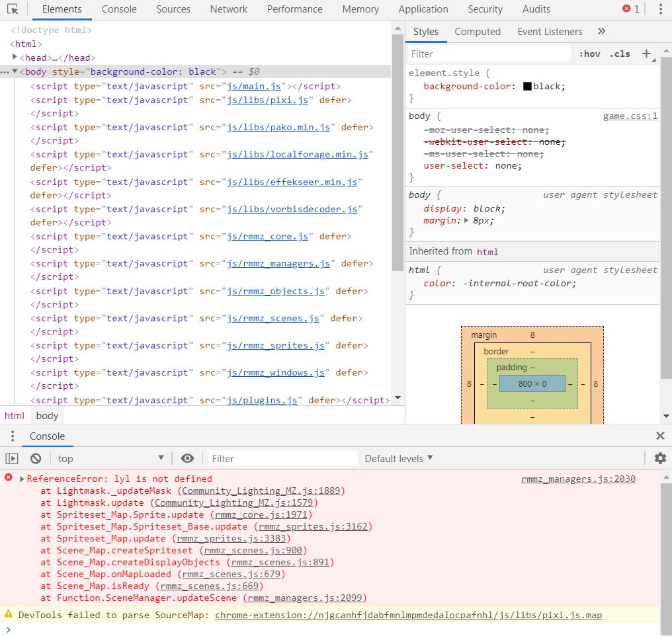Toggle :hov element state panel

[589, 54]
